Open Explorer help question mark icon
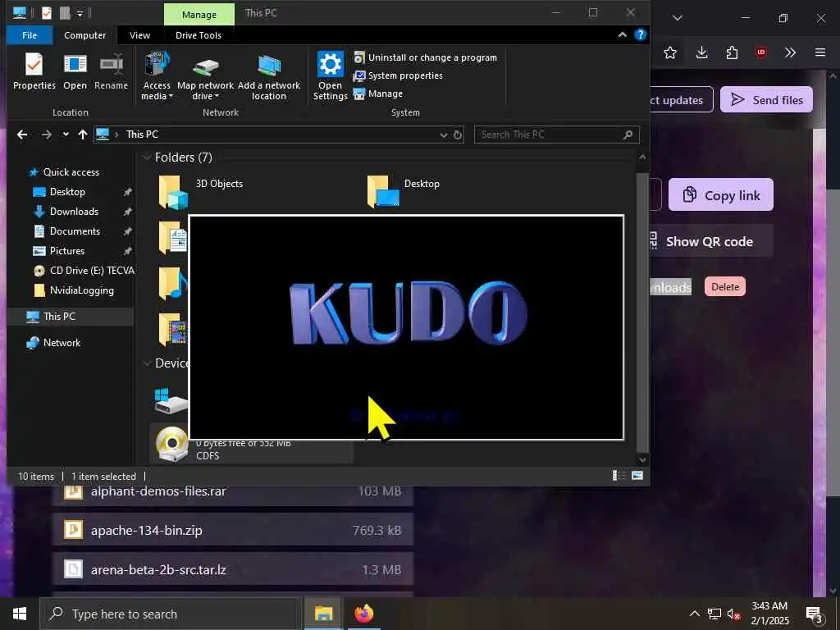Screen dimensions: 840x630 coord(640,34)
